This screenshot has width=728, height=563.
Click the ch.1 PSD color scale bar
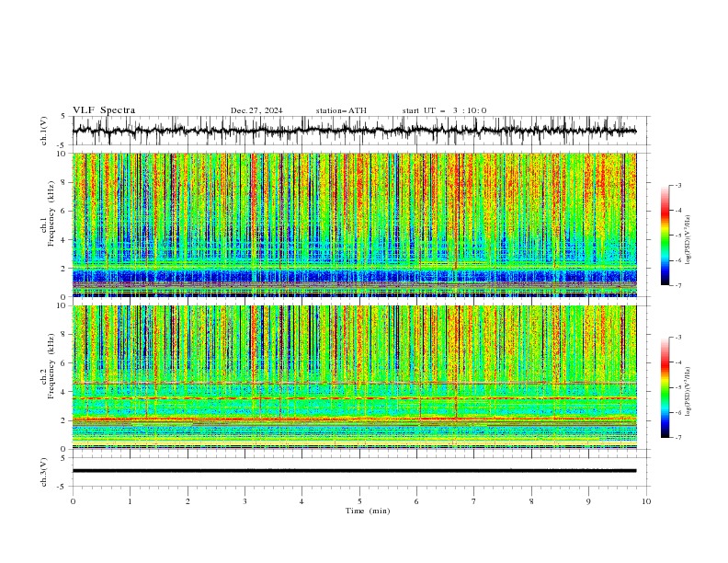click(665, 236)
